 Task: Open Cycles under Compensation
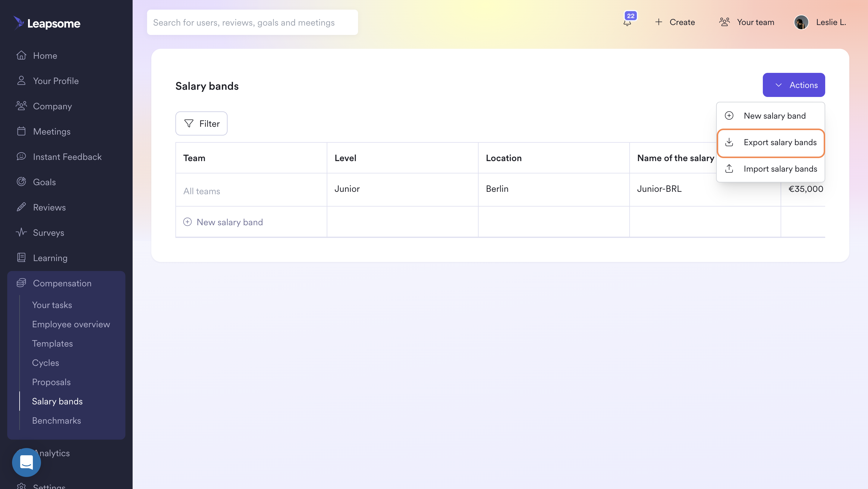click(x=46, y=363)
